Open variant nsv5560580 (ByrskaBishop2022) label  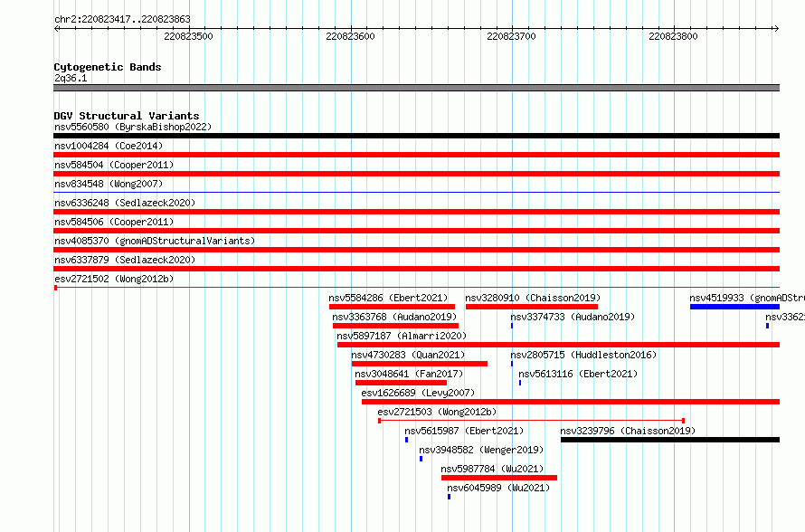click(x=133, y=127)
